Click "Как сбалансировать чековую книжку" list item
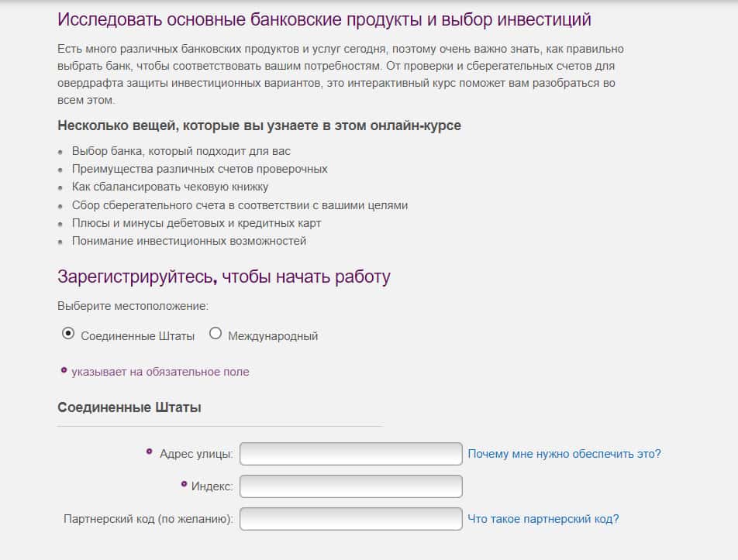The image size is (738, 560). point(170,187)
